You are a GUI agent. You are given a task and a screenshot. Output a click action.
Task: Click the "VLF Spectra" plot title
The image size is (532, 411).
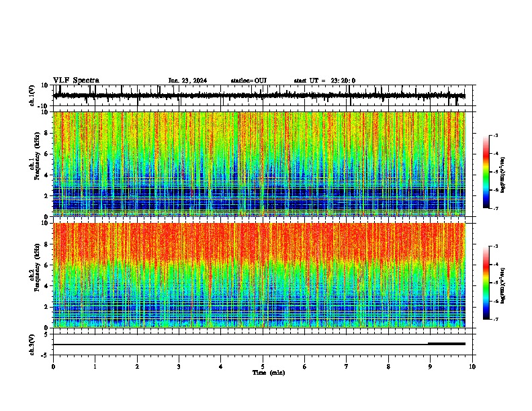click(76, 81)
